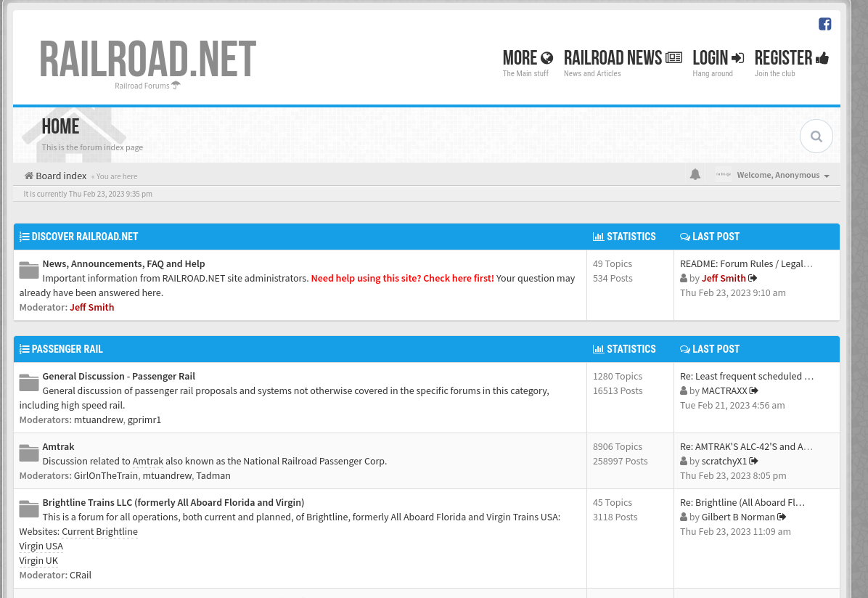Open the Virgin UK website link
The height and width of the screenshot is (598, 868).
(x=38, y=560)
